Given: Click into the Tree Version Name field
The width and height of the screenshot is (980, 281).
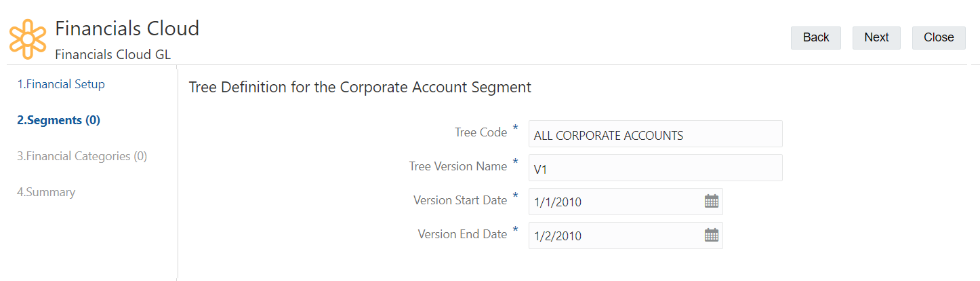Looking at the screenshot, I should click(655, 168).
